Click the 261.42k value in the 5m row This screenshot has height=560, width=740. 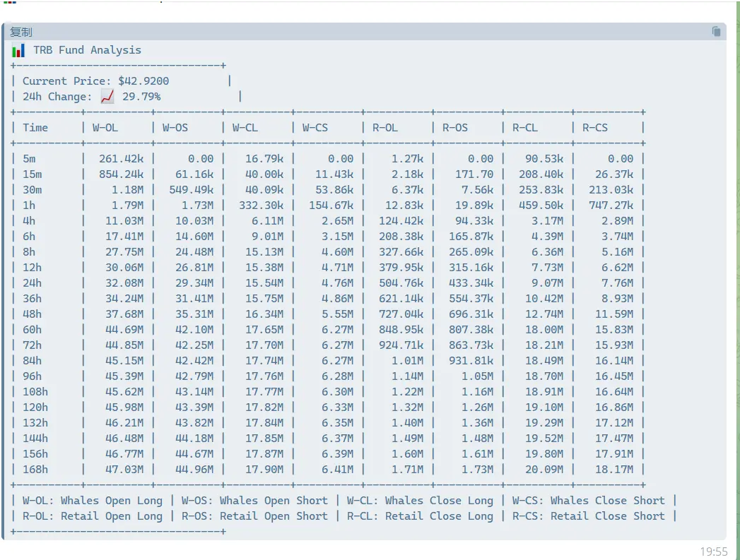[x=121, y=159]
